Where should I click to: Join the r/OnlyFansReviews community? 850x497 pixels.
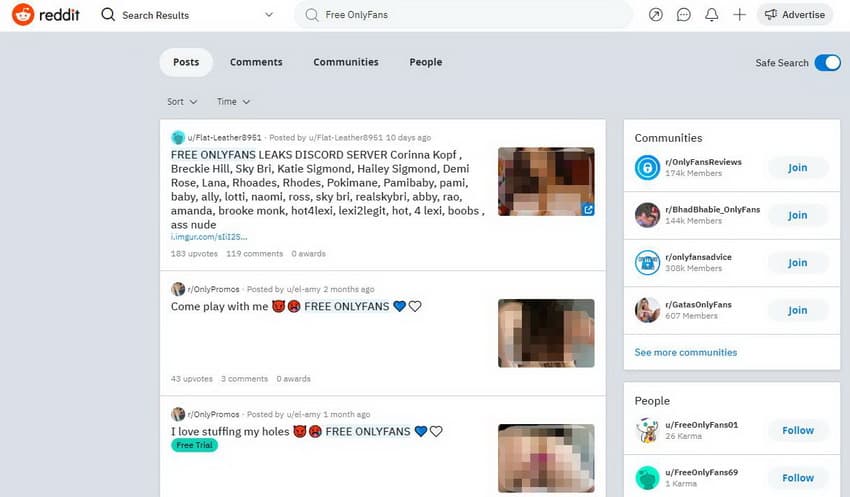(797, 167)
